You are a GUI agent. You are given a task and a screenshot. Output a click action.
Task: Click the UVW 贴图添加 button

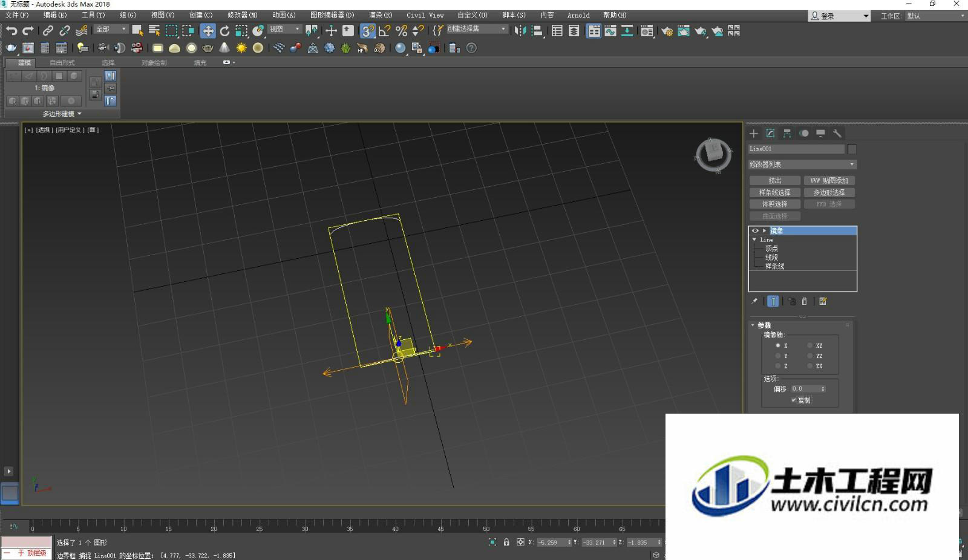click(x=829, y=180)
